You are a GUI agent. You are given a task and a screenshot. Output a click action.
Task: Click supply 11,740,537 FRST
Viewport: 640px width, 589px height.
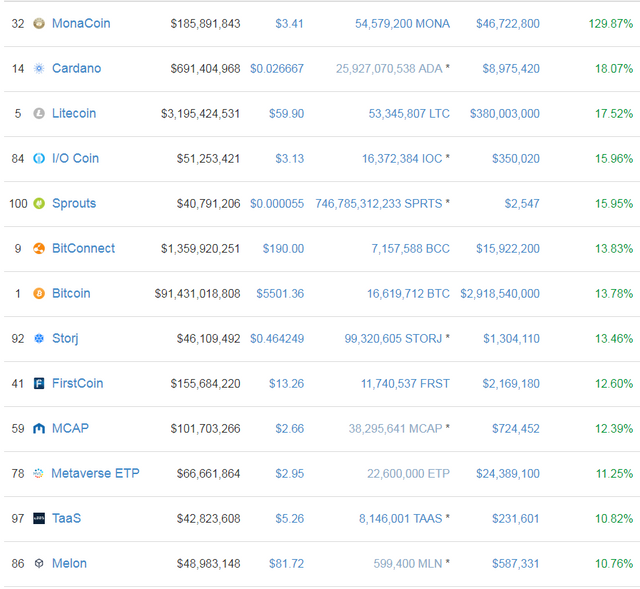point(405,384)
